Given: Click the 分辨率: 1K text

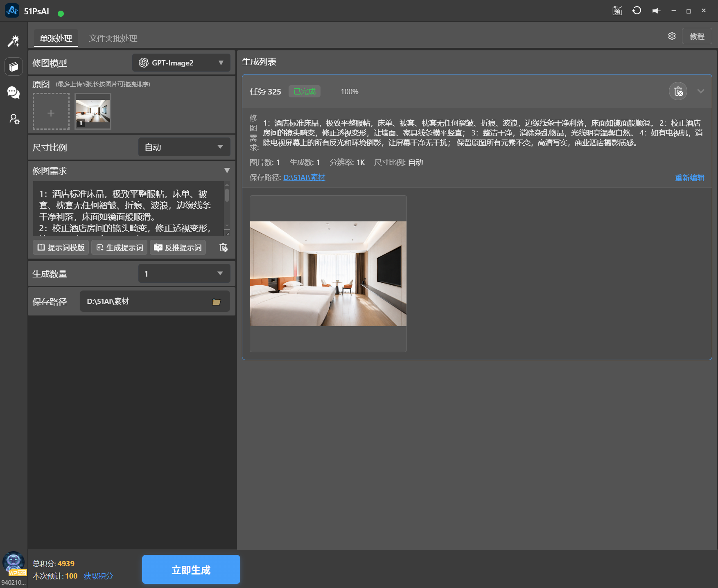Looking at the screenshot, I should [x=347, y=162].
